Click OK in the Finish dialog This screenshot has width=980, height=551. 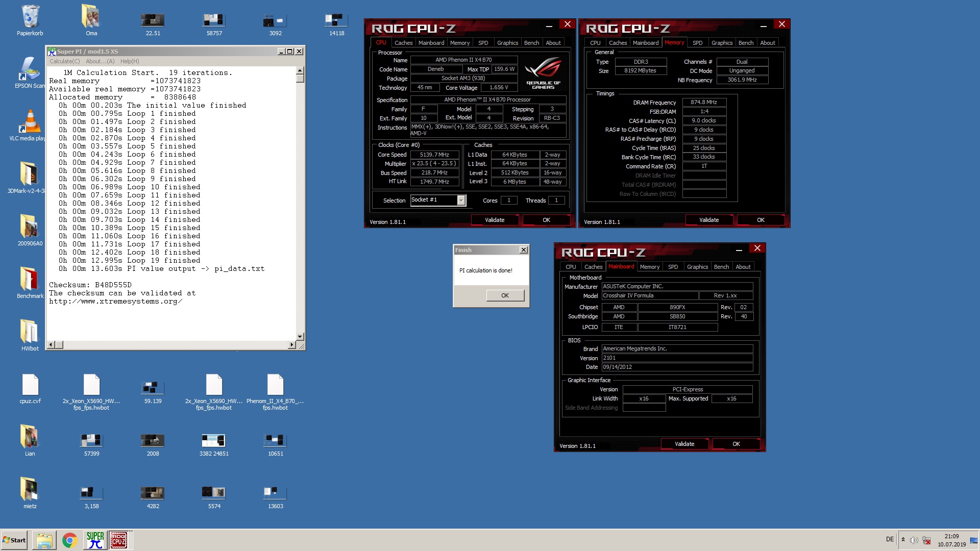[505, 295]
